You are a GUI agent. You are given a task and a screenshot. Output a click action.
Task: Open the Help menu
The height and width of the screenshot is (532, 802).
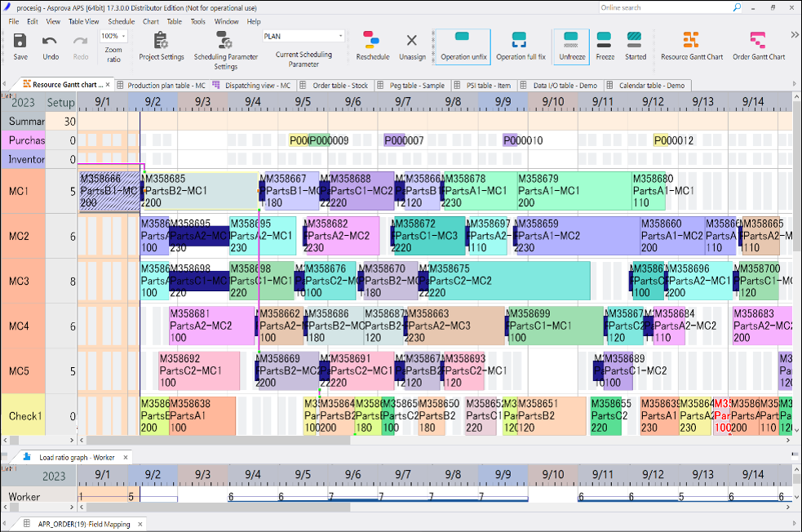(254, 21)
